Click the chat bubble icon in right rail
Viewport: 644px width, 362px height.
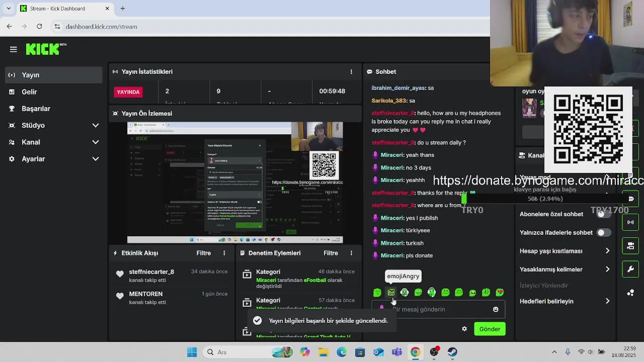tap(630, 199)
